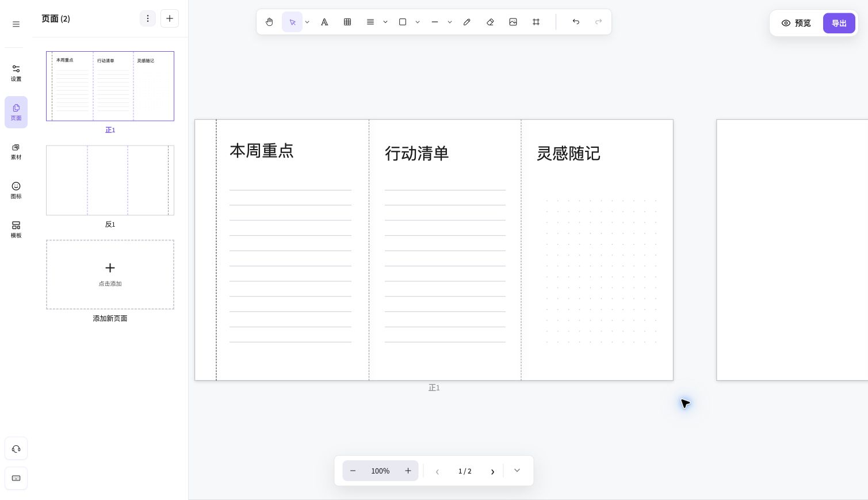This screenshot has width=868, height=500.
Task: Open pages panel more options menu
Action: coord(148,18)
